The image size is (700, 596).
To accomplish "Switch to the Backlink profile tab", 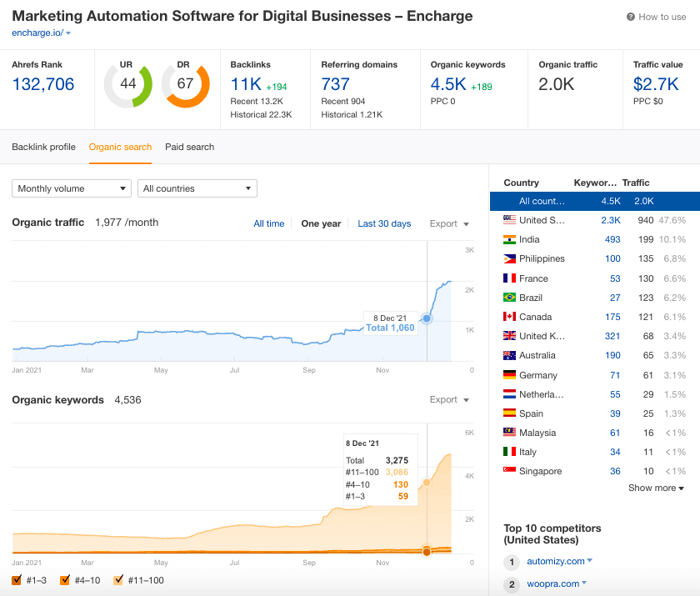I will point(43,146).
